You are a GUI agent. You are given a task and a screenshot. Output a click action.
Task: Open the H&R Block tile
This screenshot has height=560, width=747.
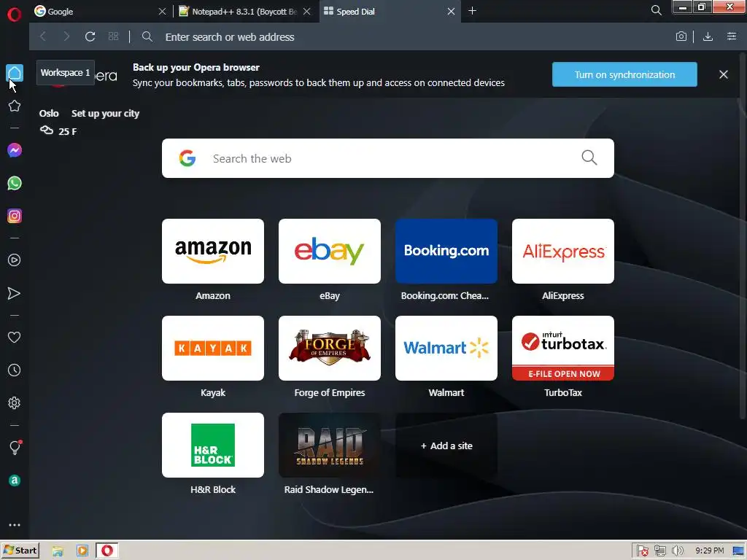[213, 446]
